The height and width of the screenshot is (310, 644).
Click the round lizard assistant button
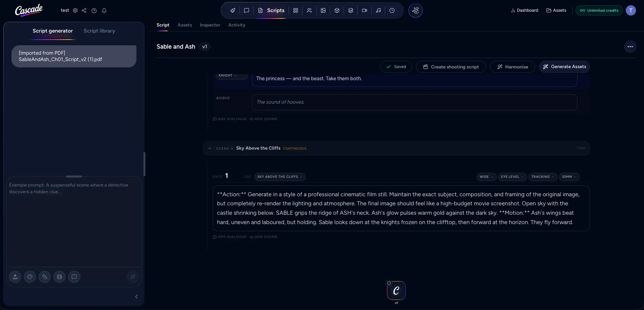[416, 10]
